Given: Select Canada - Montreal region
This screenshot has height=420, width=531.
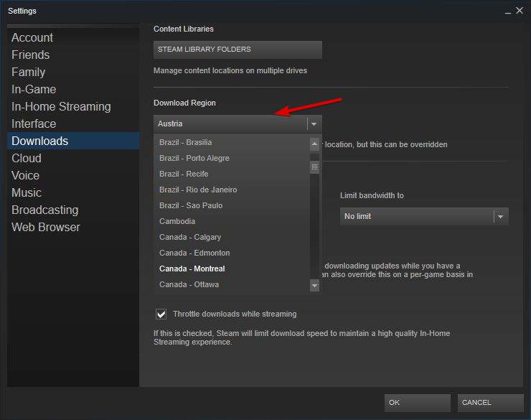Looking at the screenshot, I should pos(232,269).
